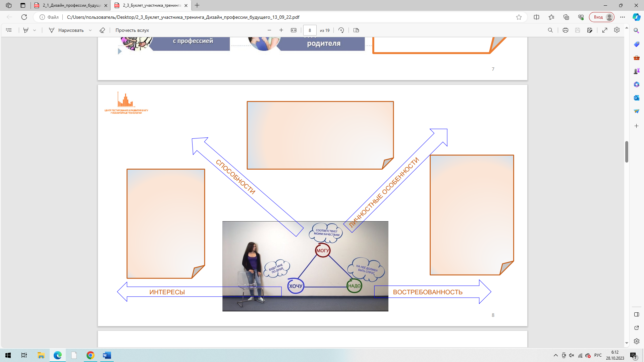
Task: Click the muted volume tray icon
Action: point(572,355)
